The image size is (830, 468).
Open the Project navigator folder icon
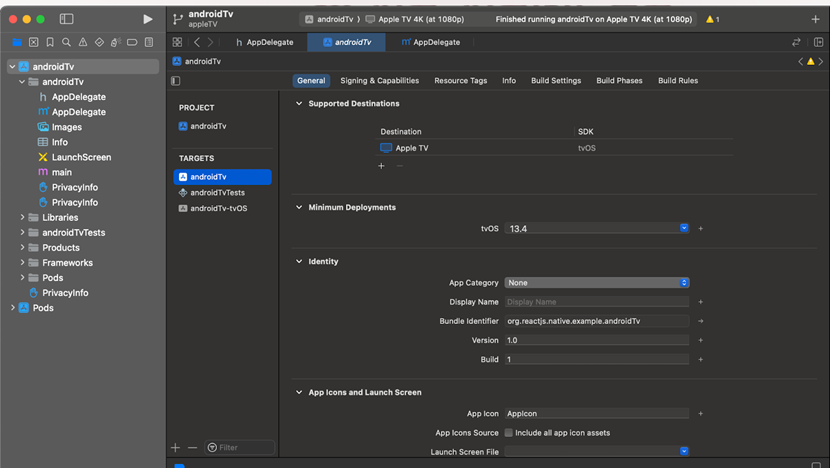(x=17, y=42)
